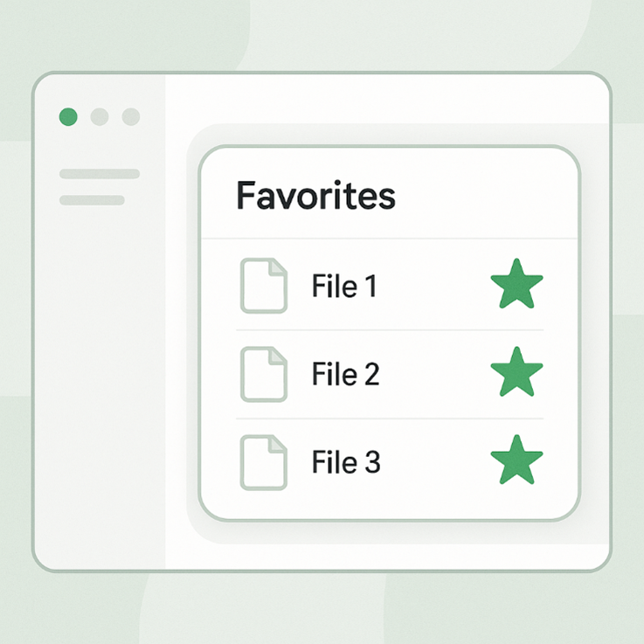Click the File 1 document icon
This screenshot has height=644, width=644.
(263, 286)
